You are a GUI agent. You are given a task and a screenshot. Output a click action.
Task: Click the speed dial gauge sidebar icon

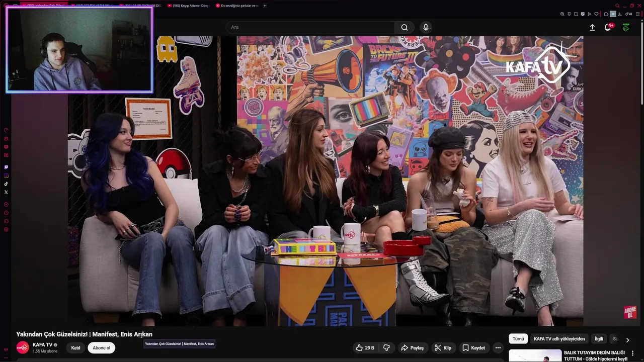click(x=6, y=130)
